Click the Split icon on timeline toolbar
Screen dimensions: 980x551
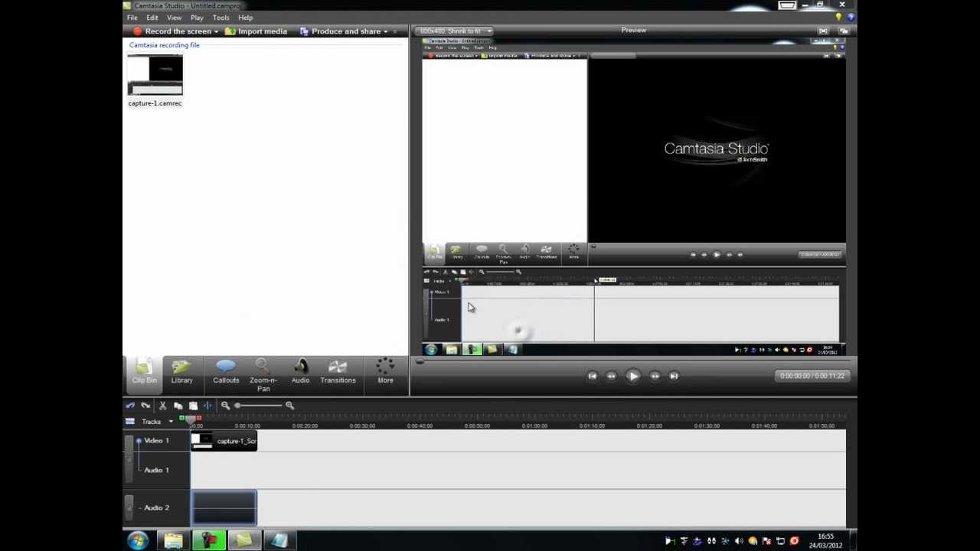pyautogui.click(x=207, y=406)
